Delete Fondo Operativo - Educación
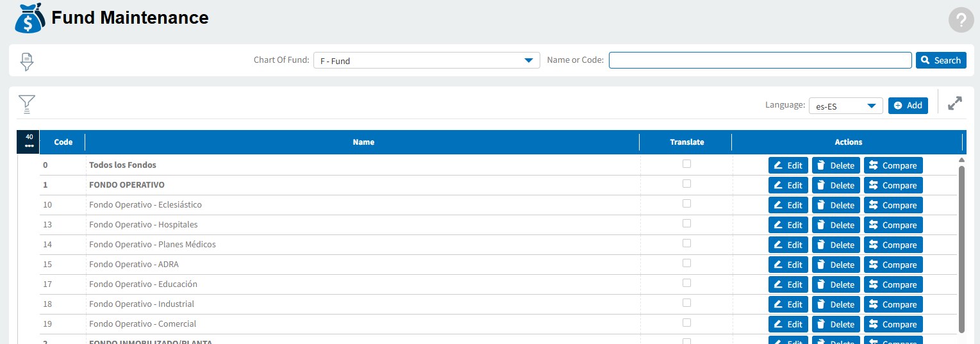Image resolution: width=980 pixels, height=344 pixels. pos(836,284)
